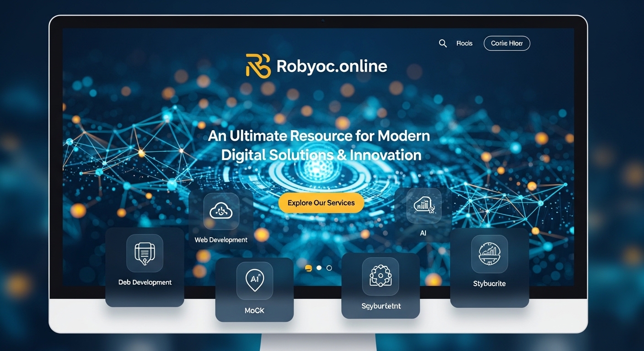644x351 pixels.
Task: Click the Robyoc.online logo icon
Action: point(258,66)
